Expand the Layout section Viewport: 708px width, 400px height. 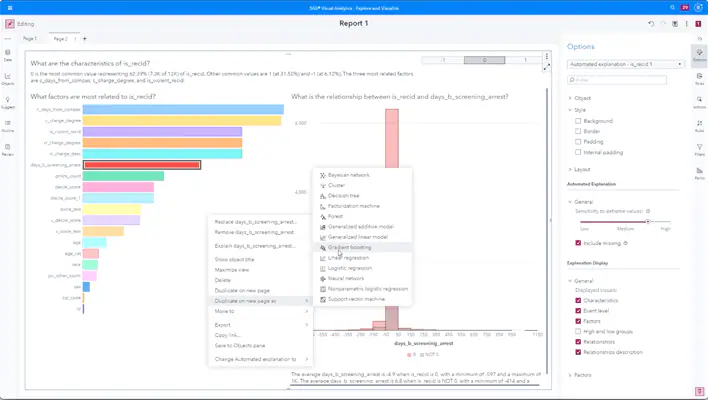click(570, 169)
